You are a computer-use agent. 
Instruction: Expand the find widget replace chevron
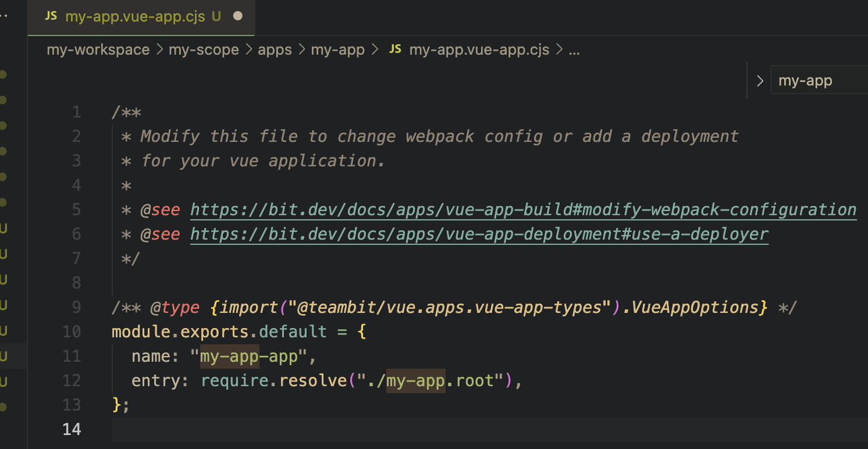760,81
